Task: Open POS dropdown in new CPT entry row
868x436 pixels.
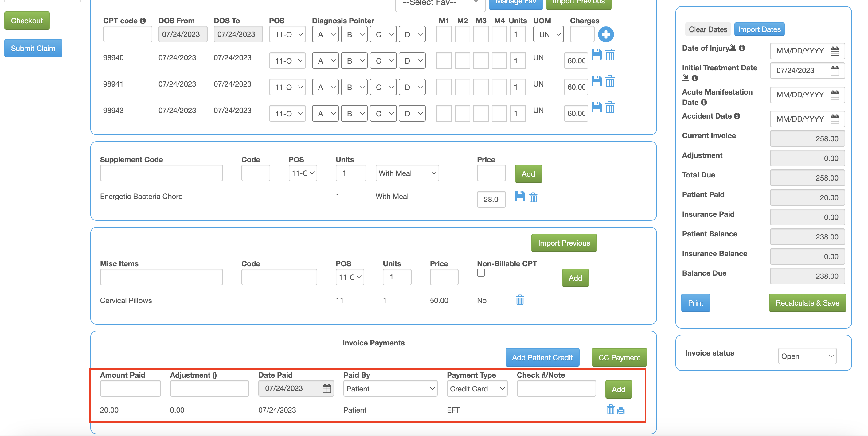Action: click(287, 34)
